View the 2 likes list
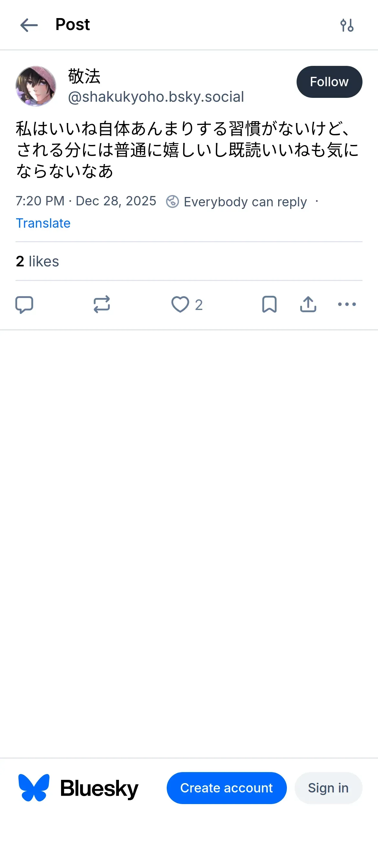Screen dimensions: 378x868 (x=37, y=262)
